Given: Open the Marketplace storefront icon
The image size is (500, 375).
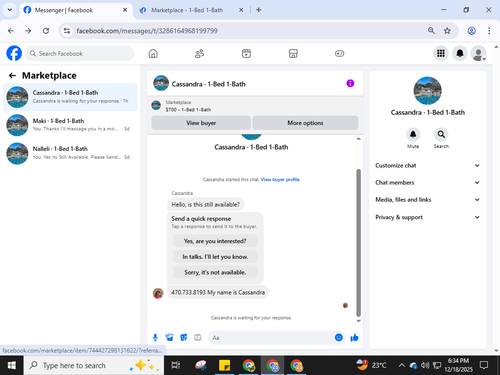Looking at the screenshot, I should pos(293,53).
